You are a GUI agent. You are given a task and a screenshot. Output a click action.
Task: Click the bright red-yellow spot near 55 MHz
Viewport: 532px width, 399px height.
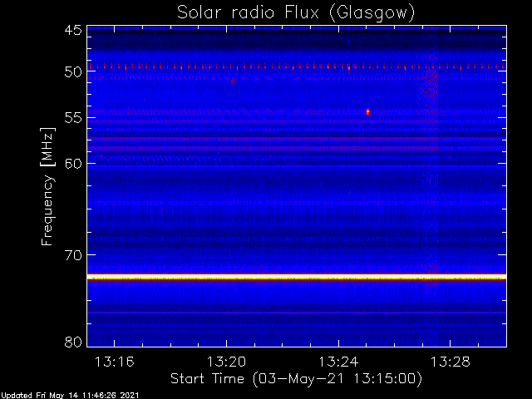click(x=367, y=111)
